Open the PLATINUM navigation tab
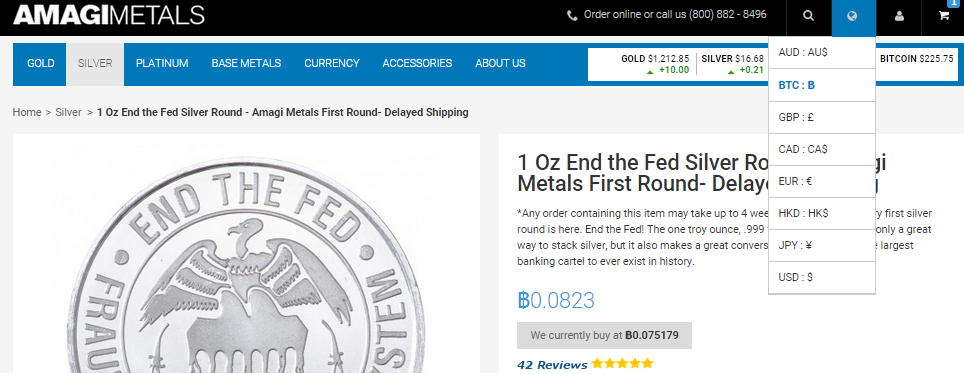964x374 pixels. point(162,63)
